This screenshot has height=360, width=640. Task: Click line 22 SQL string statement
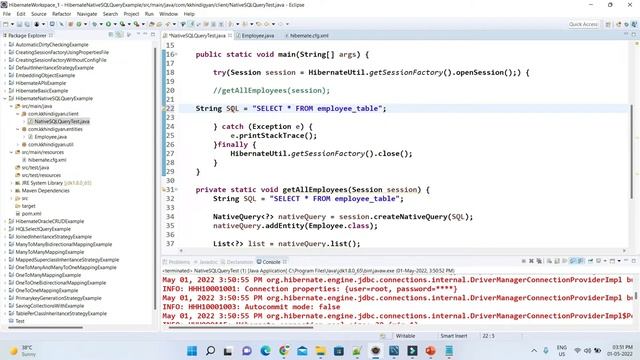[x=291, y=109]
